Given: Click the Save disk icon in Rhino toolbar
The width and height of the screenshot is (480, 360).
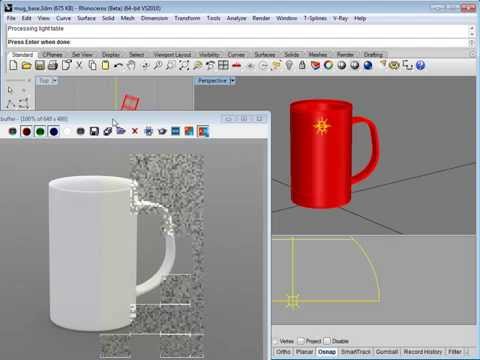Looking at the screenshot, I should coord(40,65).
